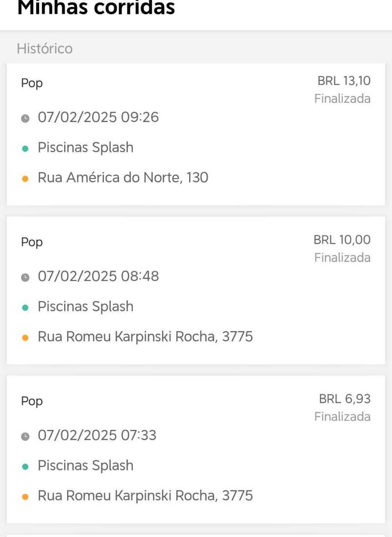Click the BRL 13,10 fare amount
The image size is (392, 537).
click(x=343, y=81)
